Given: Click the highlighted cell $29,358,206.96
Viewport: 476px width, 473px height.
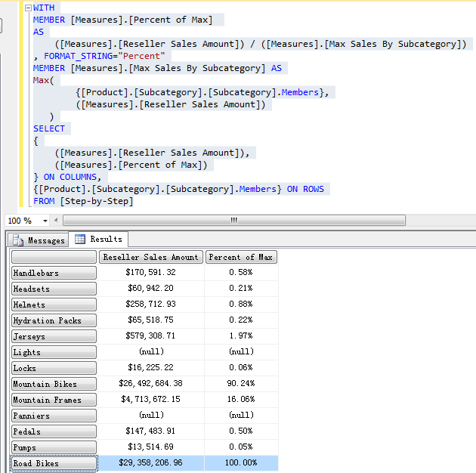Looking at the screenshot, I should 151,462.
